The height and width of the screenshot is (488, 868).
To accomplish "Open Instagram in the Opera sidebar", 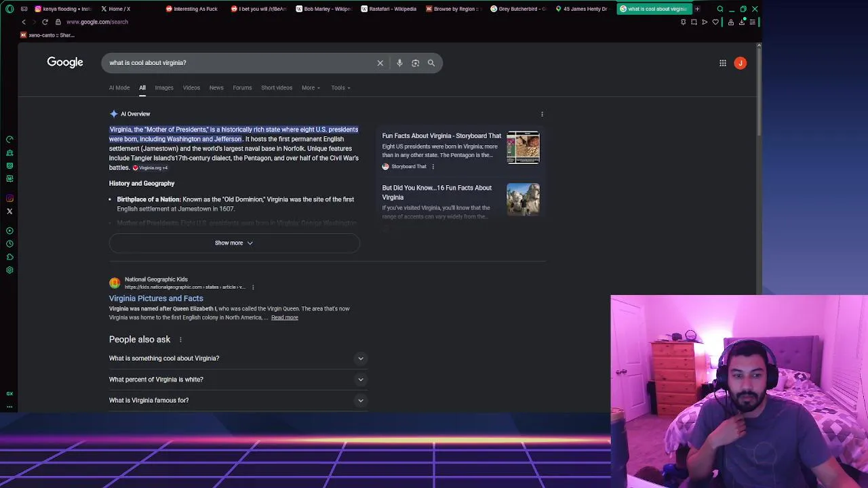I will pos(9,199).
